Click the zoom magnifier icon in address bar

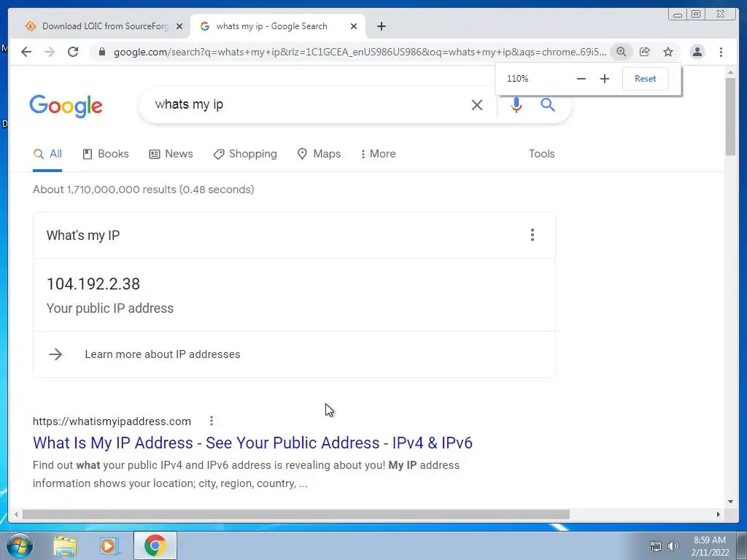(622, 52)
